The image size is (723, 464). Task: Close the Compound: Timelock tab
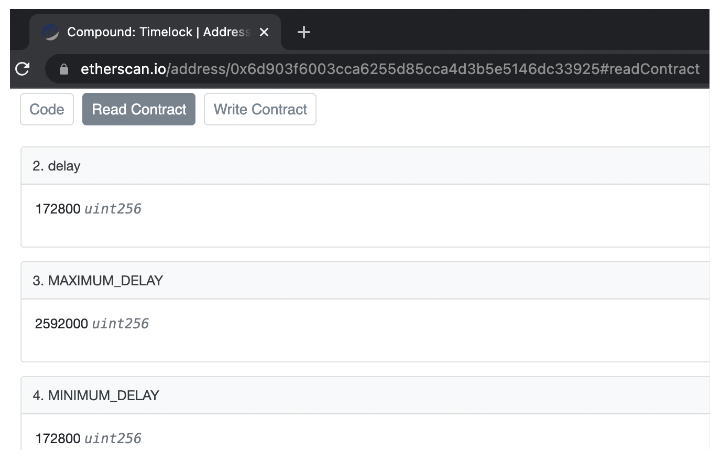click(264, 32)
